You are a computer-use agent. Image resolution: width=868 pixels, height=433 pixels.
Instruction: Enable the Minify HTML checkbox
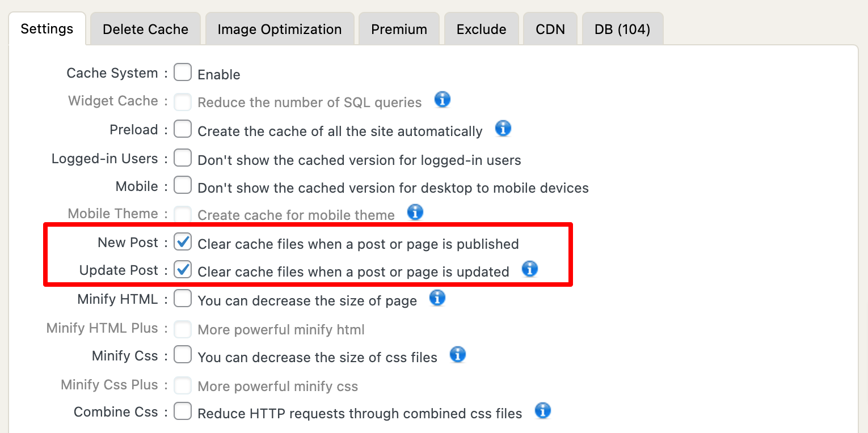pyautogui.click(x=183, y=298)
